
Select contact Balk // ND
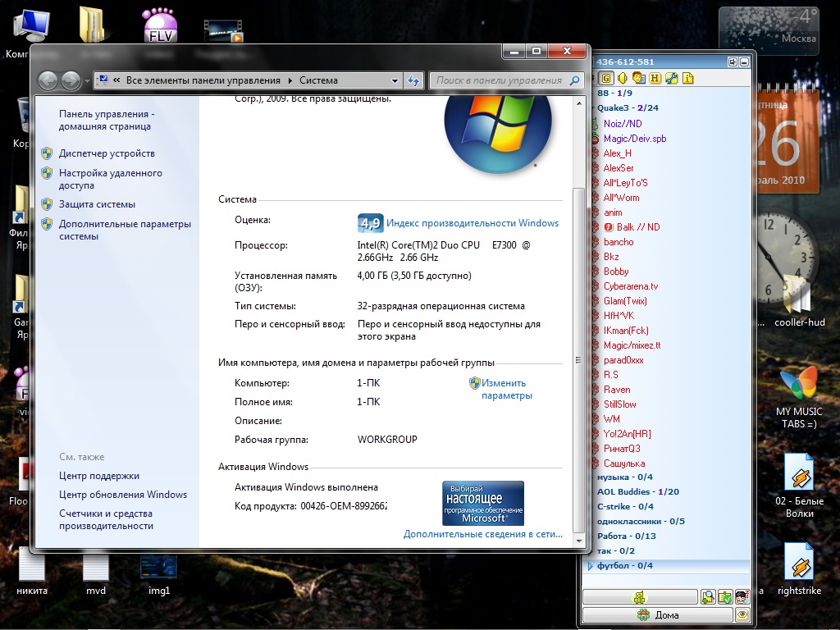tap(637, 227)
